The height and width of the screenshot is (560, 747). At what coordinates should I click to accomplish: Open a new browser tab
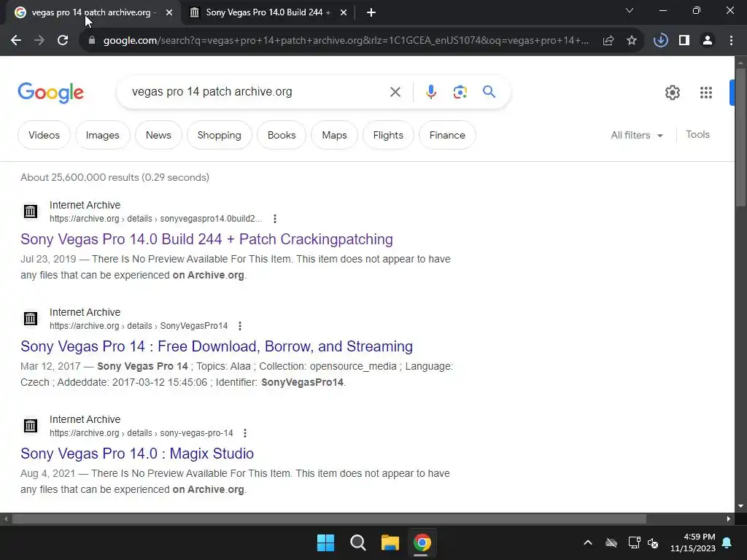tap(371, 12)
